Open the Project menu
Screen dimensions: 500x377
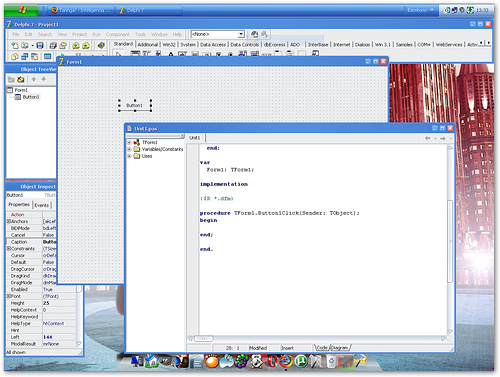coord(79,34)
